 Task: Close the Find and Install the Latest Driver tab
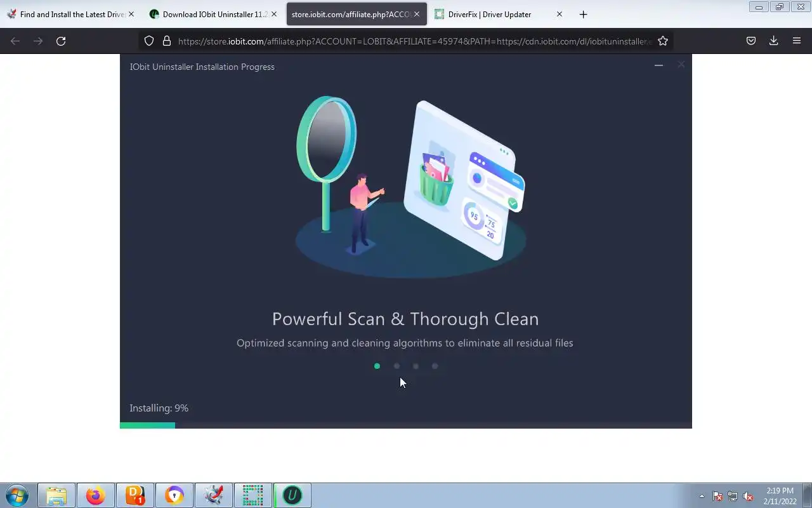(131, 14)
